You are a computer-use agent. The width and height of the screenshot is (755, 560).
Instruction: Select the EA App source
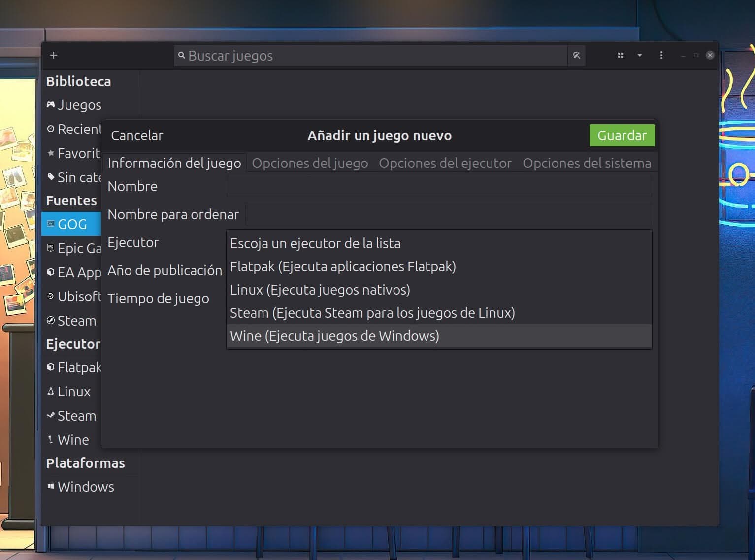pos(78,272)
